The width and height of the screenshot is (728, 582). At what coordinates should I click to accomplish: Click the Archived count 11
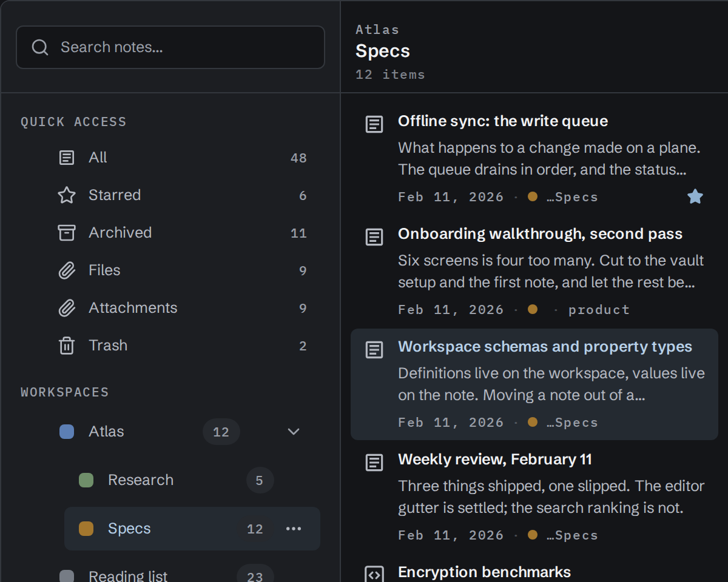(x=298, y=233)
